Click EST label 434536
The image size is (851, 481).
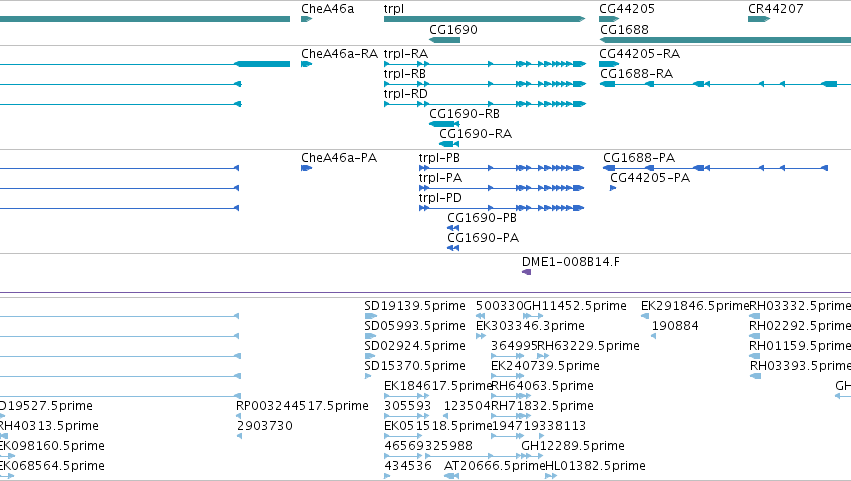[408, 467]
